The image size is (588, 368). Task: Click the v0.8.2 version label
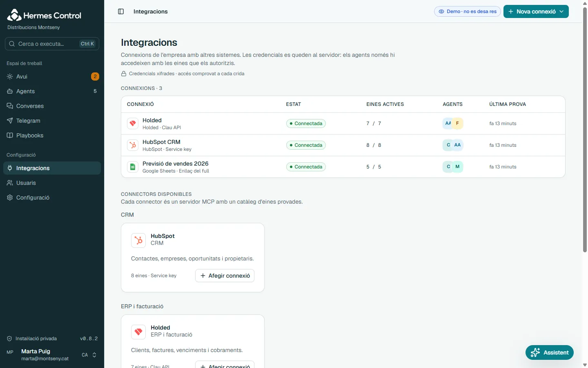pos(89,339)
